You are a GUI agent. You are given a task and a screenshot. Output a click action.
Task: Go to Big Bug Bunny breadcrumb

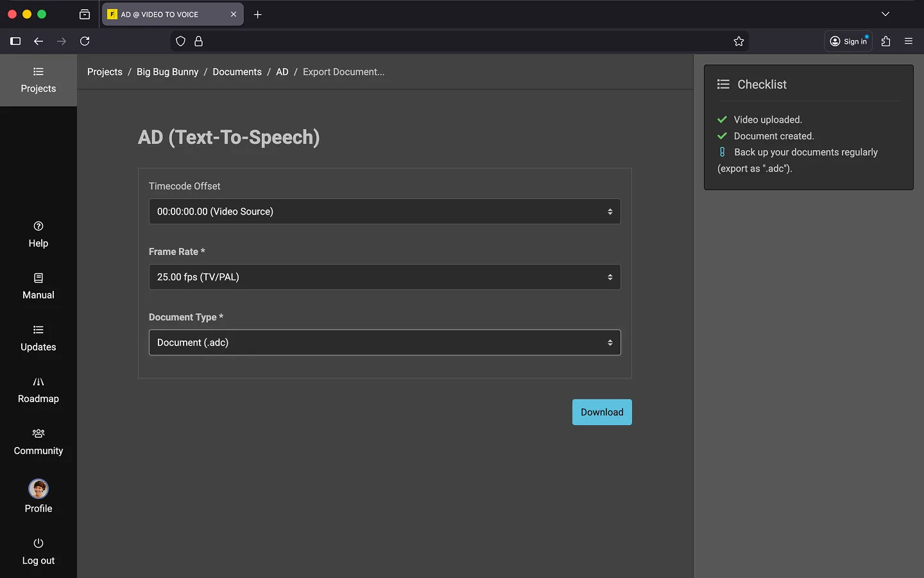coord(167,72)
